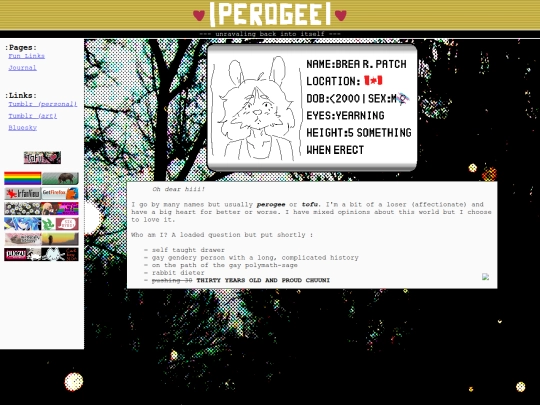Click the bold word 'tofu' in bio
The width and height of the screenshot is (540, 405).
pos(310,204)
